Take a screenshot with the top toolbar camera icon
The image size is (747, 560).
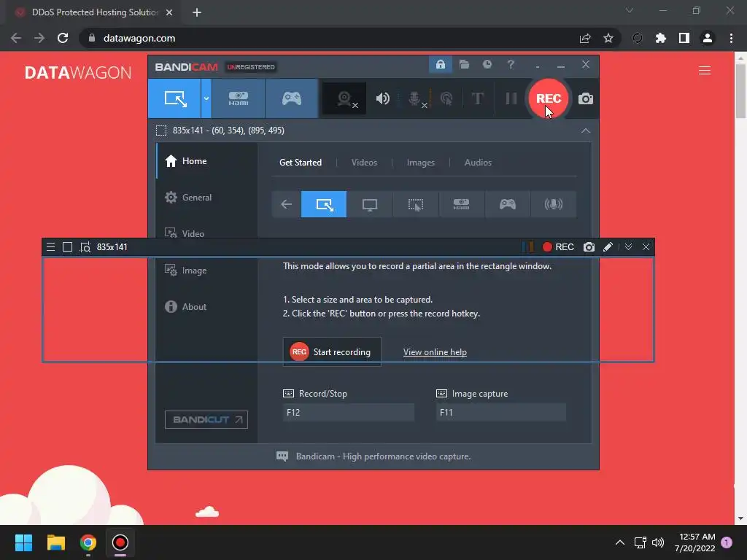[x=586, y=98]
